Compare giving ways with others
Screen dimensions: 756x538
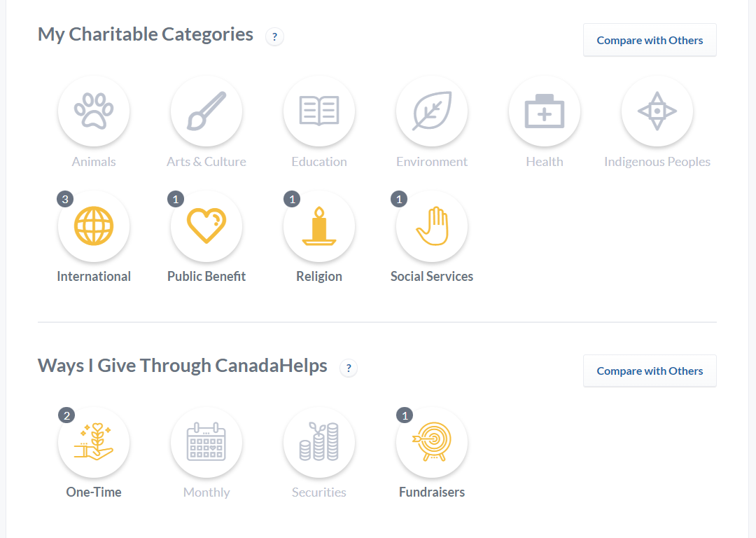pos(650,371)
